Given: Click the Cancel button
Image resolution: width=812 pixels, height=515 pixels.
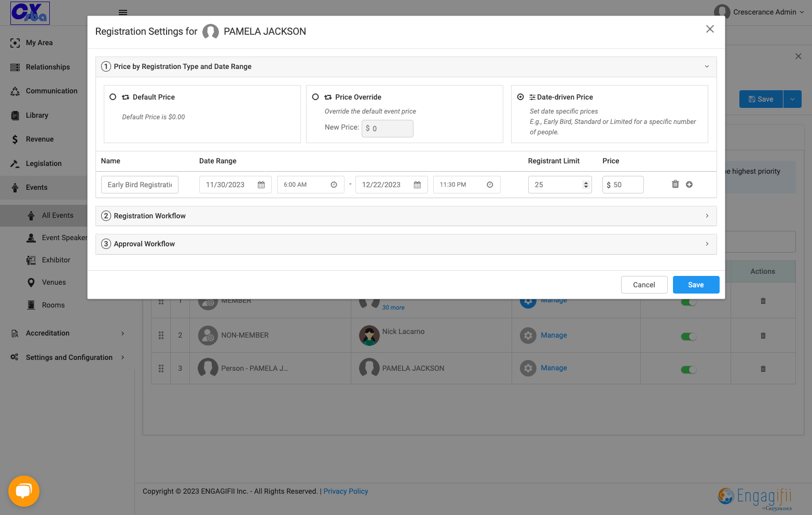Looking at the screenshot, I should pos(644,285).
